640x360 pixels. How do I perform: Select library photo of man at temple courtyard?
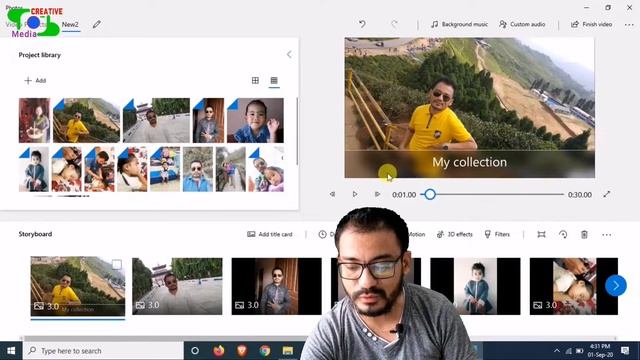(156, 120)
